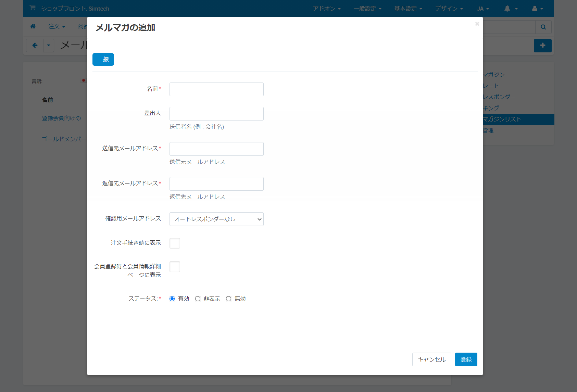This screenshot has width=577, height=392.
Task: Click the 登録 button
Action: click(x=466, y=359)
